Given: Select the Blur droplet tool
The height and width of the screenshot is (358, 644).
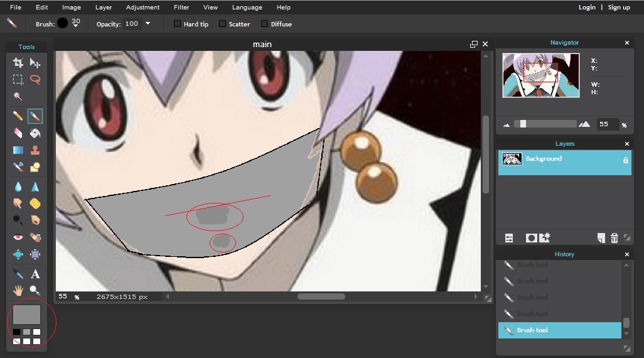Looking at the screenshot, I should (x=18, y=187).
